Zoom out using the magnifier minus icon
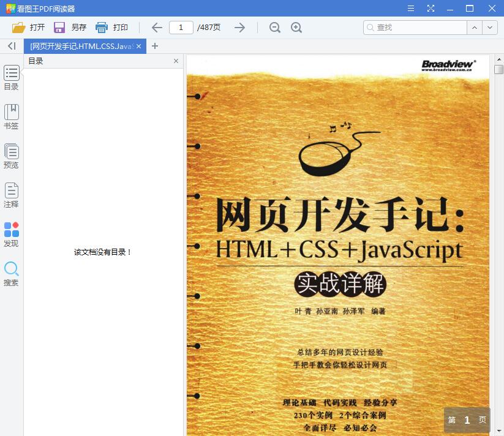Screen dimensions: 504x436 (x=274, y=27)
